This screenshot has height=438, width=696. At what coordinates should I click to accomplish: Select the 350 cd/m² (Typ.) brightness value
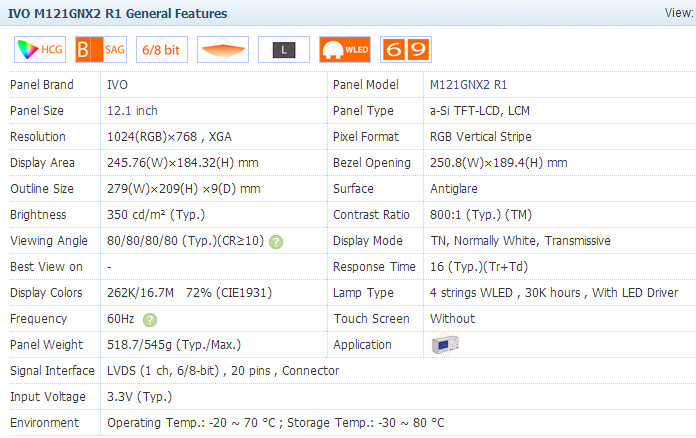(156, 215)
